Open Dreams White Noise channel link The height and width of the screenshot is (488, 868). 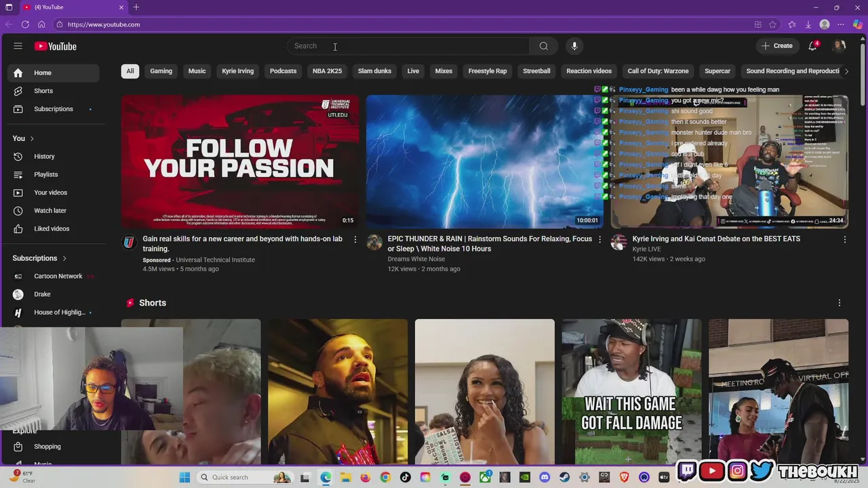pos(416,259)
